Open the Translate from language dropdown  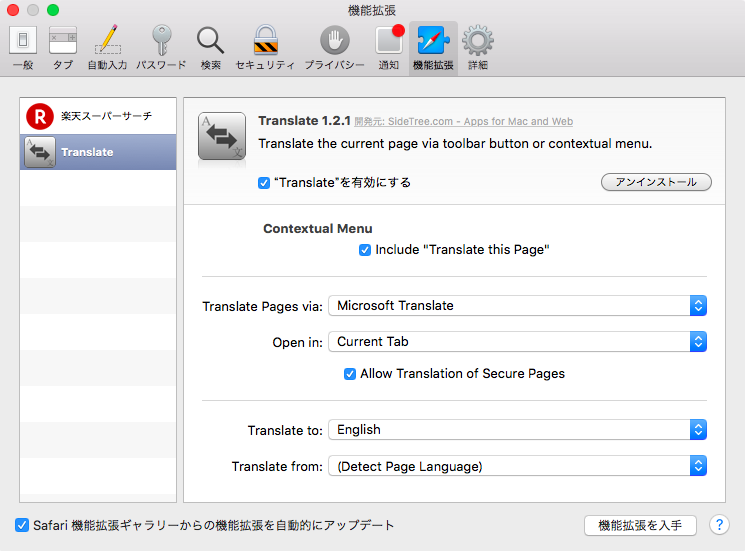[x=517, y=466]
